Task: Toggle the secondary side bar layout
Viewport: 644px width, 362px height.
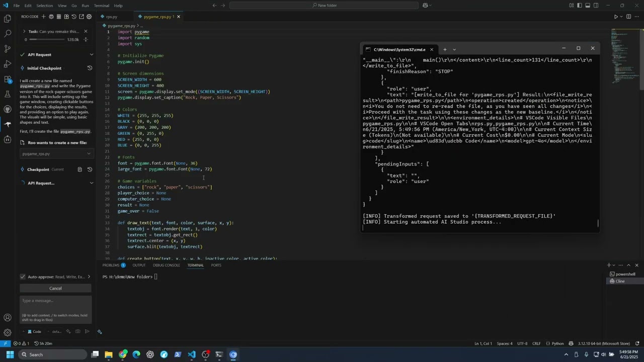Action: pyautogui.click(x=596, y=6)
